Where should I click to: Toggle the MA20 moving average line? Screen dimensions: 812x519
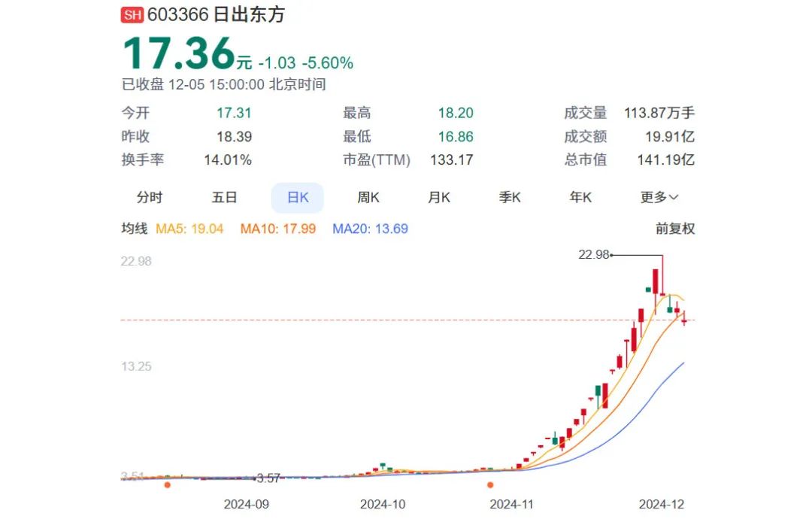370,229
